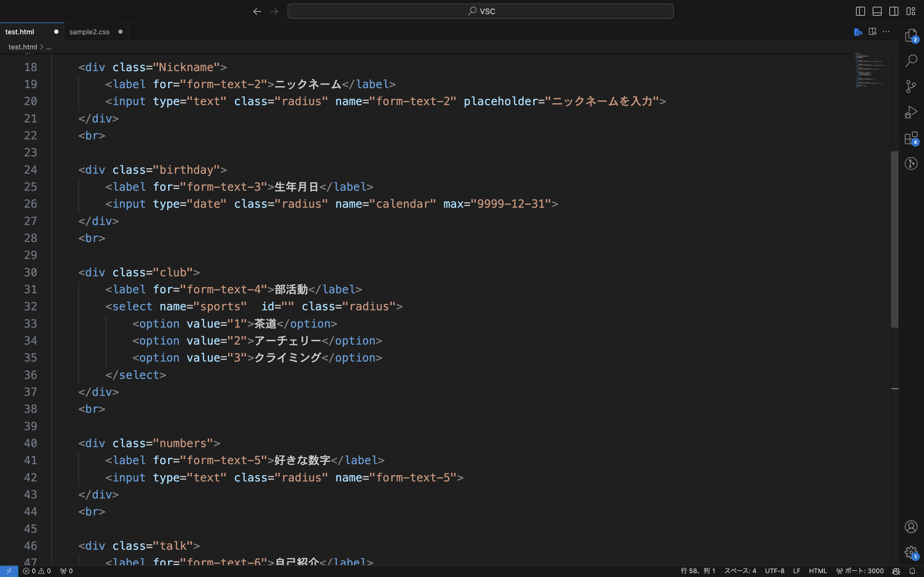This screenshot has height=577, width=924.
Task: Click the vertical scrollbar thumb
Action: 894,239
